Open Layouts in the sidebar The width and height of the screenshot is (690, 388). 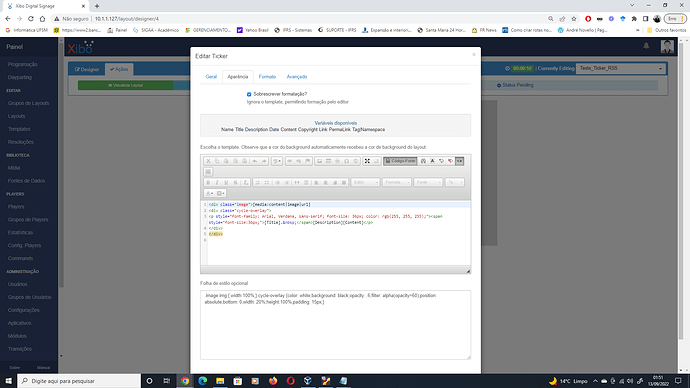pos(16,116)
